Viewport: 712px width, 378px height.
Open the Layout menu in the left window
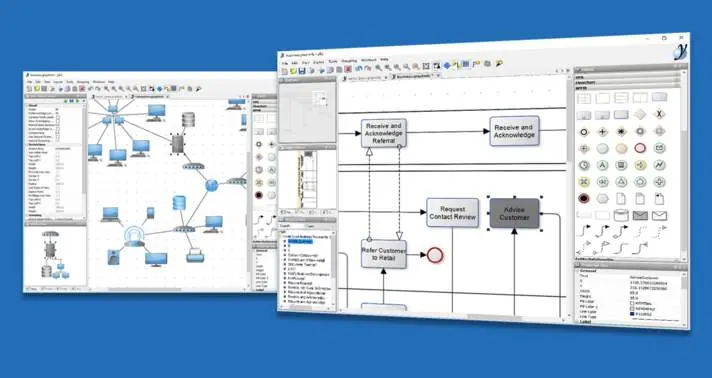pyautogui.click(x=58, y=82)
